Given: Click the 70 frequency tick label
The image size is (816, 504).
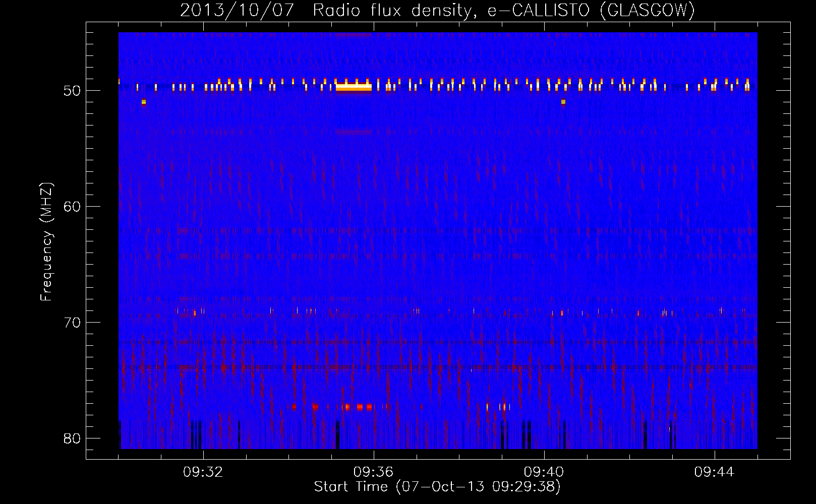Looking at the screenshot, I should click(x=72, y=323).
